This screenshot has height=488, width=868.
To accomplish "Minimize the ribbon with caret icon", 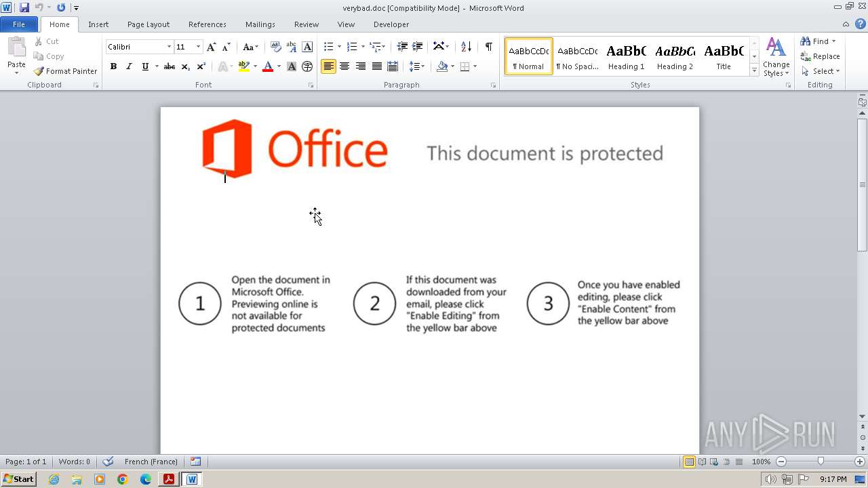I will click(x=846, y=24).
